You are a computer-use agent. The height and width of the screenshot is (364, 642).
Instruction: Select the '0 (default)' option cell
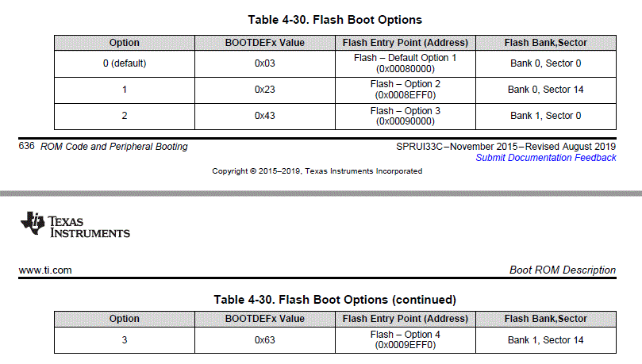click(125, 63)
